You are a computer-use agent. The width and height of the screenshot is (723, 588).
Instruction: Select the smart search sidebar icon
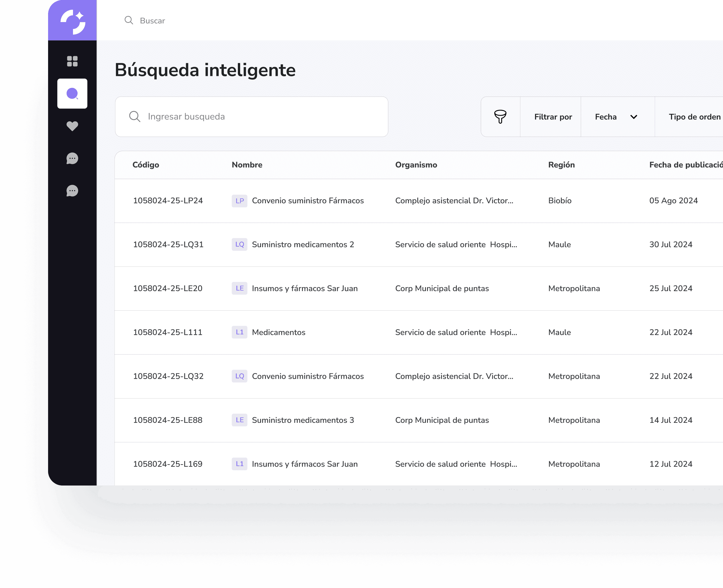pyautogui.click(x=72, y=94)
